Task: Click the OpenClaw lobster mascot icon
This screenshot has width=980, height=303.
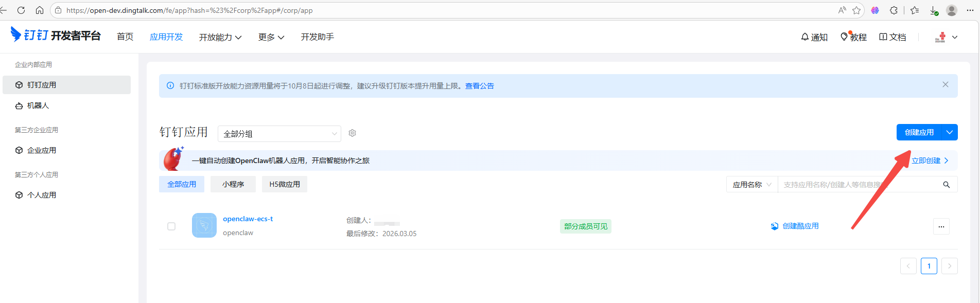Action: (174, 158)
